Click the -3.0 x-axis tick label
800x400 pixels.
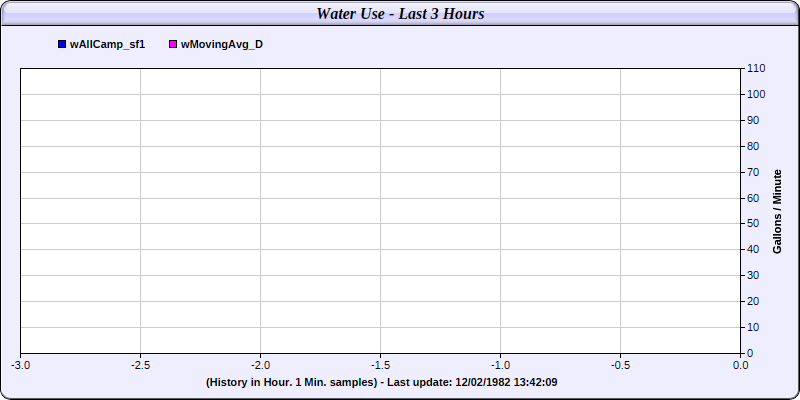[20, 365]
